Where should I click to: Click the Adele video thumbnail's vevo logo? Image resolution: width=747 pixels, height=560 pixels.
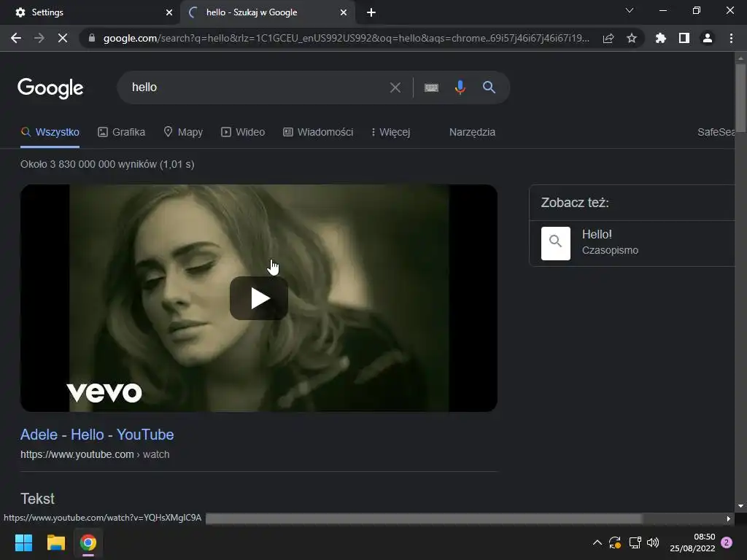[x=104, y=392]
